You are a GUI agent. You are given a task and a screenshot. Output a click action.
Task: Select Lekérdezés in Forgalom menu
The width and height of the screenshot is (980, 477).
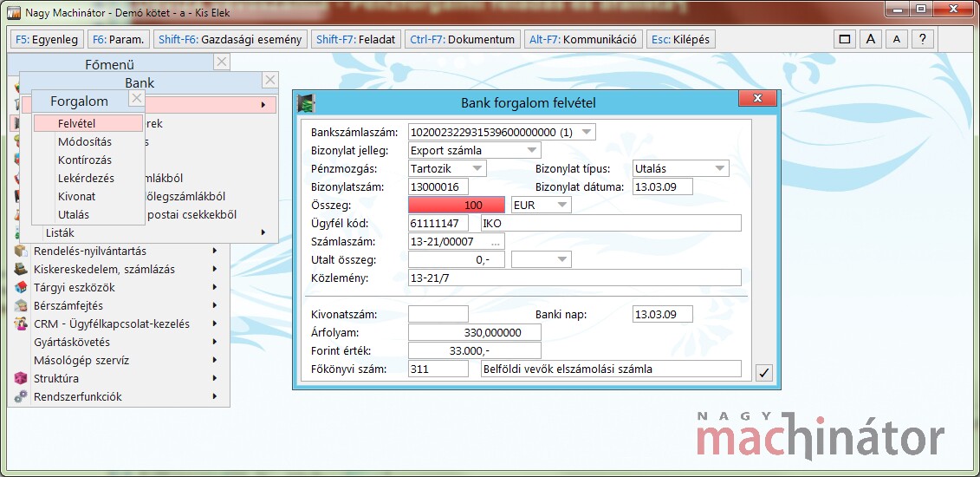pos(88,178)
